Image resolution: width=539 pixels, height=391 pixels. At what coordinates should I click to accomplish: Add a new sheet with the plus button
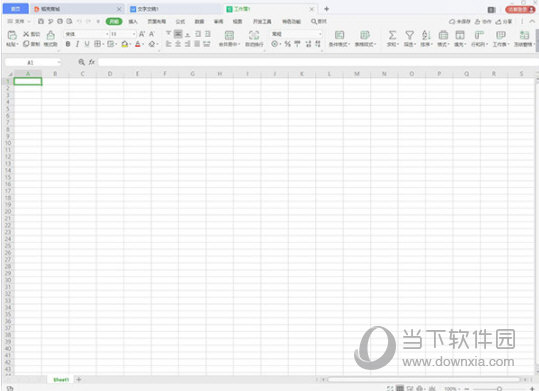[79, 380]
